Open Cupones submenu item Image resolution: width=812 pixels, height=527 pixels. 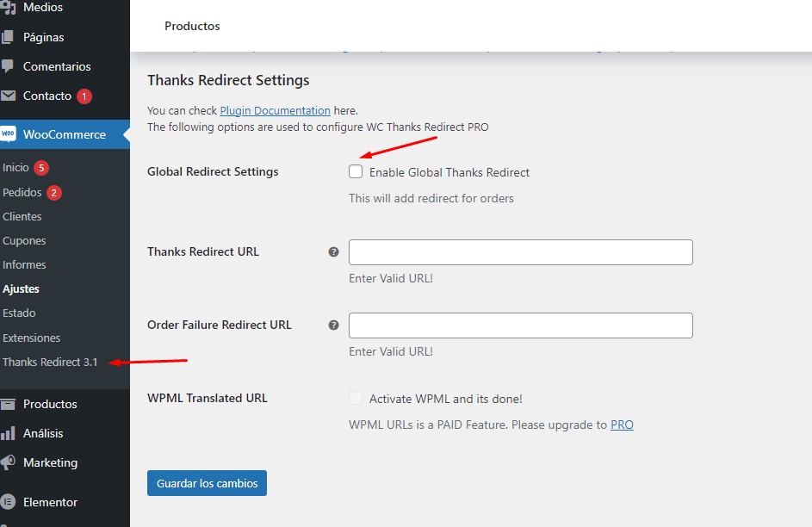point(24,241)
